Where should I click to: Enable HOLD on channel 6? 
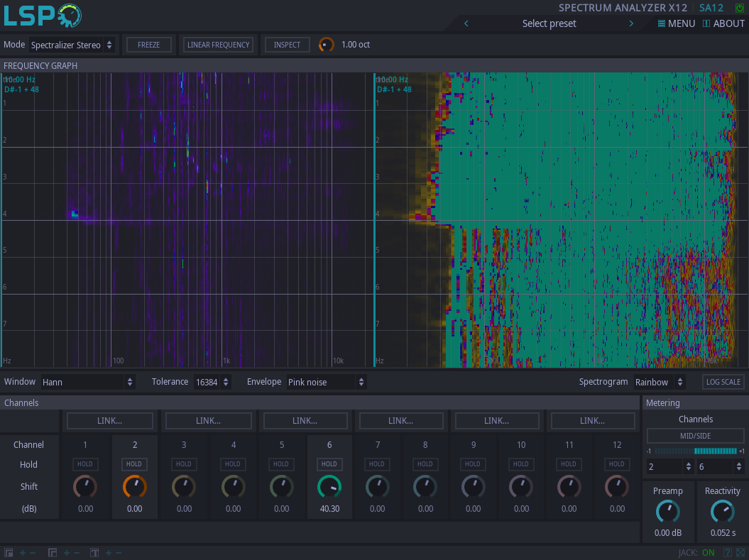point(329,464)
